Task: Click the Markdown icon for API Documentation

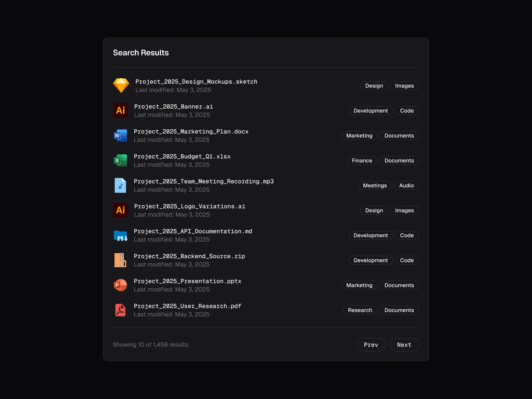Action: (120, 235)
